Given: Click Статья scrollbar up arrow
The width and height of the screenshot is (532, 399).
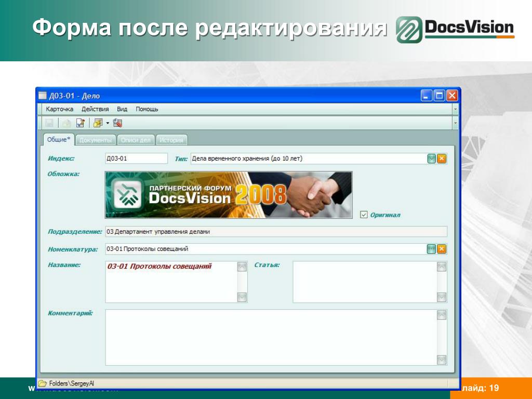Looking at the screenshot, I should tap(442, 267).
